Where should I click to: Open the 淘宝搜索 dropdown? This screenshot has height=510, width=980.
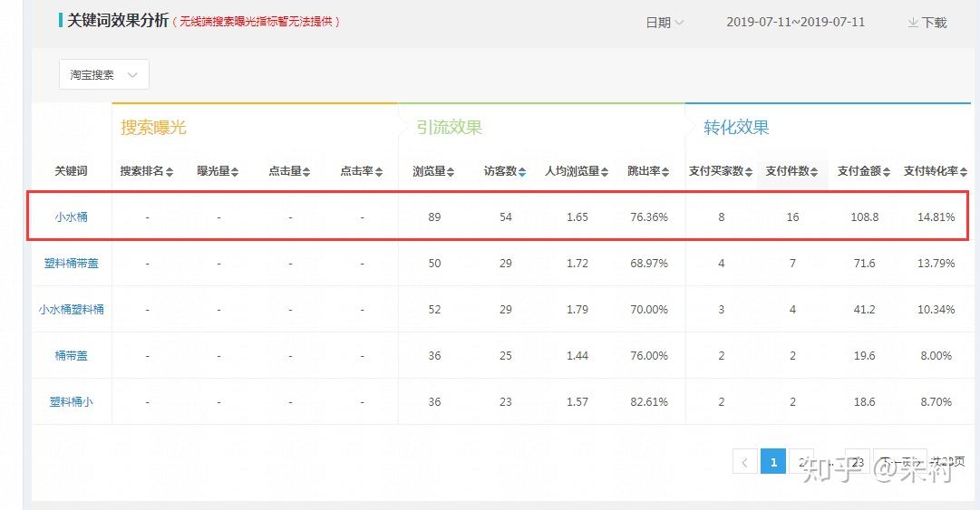(x=103, y=75)
